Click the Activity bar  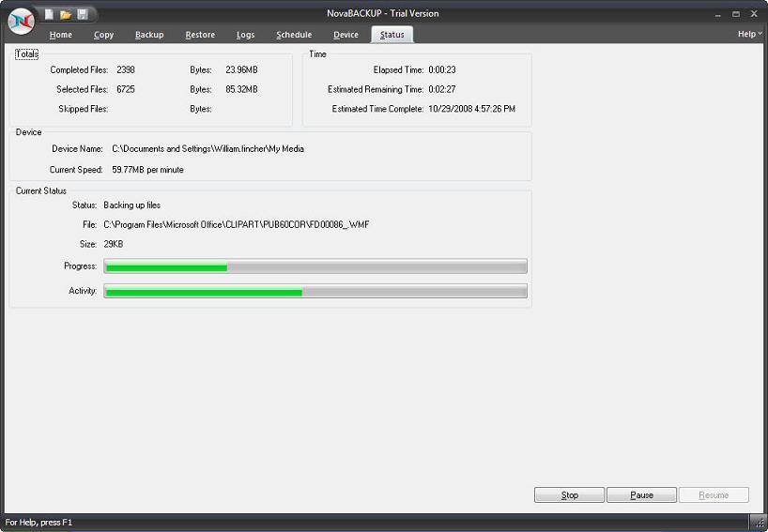315,291
